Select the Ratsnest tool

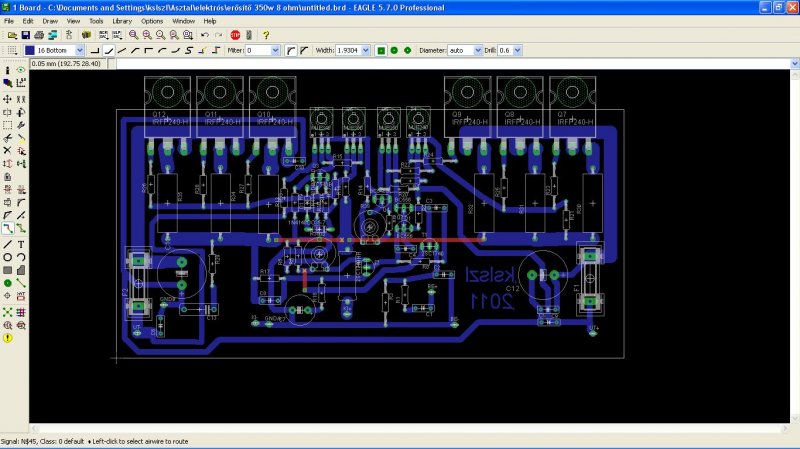[8, 312]
